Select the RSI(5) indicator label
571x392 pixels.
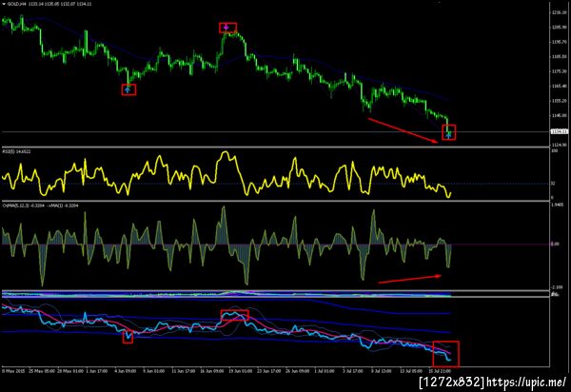click(8, 151)
